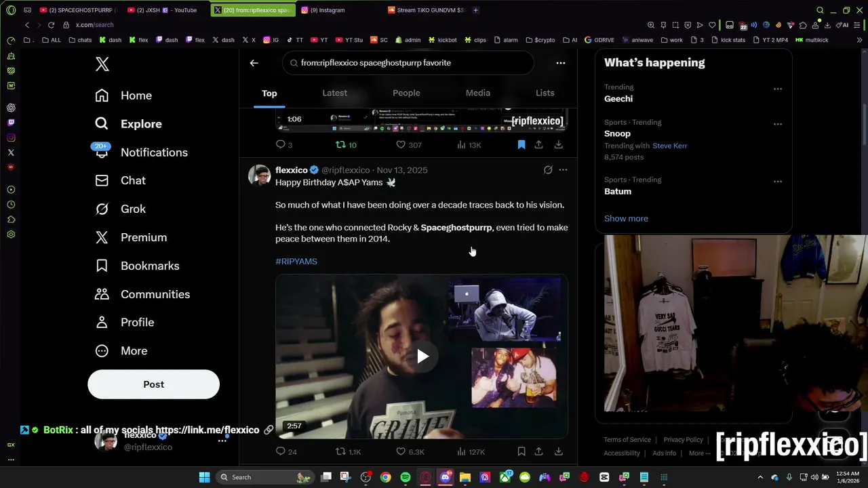Image resolution: width=868 pixels, height=488 pixels.
Task: Download video from post with 307 likes
Action: pos(558,144)
